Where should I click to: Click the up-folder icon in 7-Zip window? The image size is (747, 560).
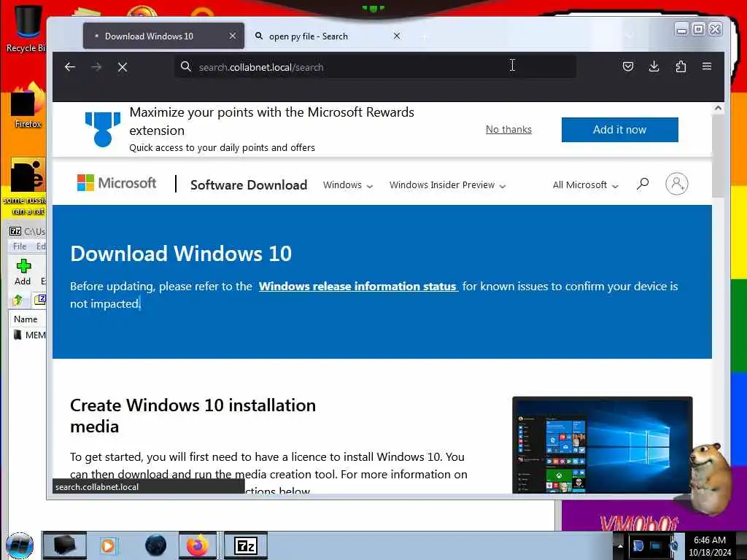click(18, 300)
